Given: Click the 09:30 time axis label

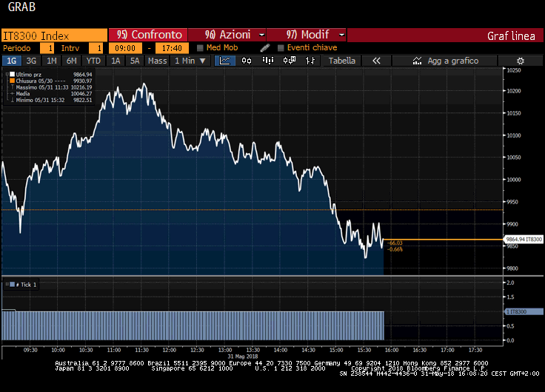Looking at the screenshot, I should point(30,350).
